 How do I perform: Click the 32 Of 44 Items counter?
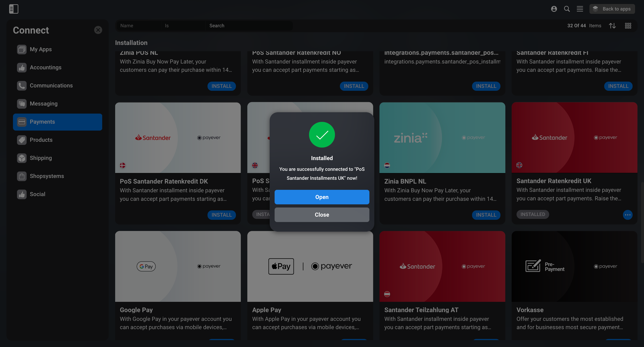tap(584, 26)
